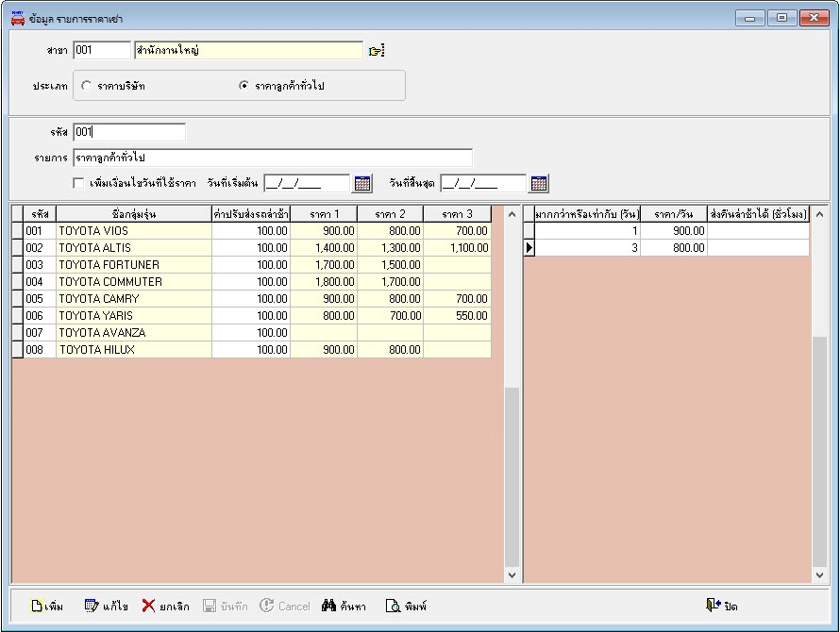This screenshot has width=840, height=632.
Task: Click the Cancel toolbar button
Action: tap(285, 606)
